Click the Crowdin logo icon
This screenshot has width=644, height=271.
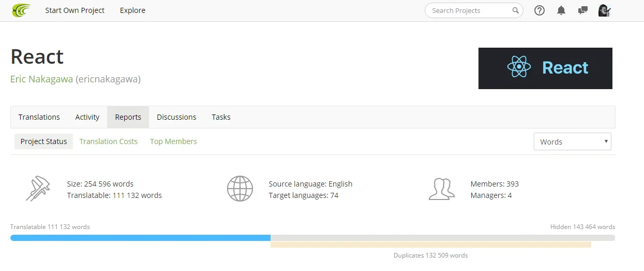point(21,10)
